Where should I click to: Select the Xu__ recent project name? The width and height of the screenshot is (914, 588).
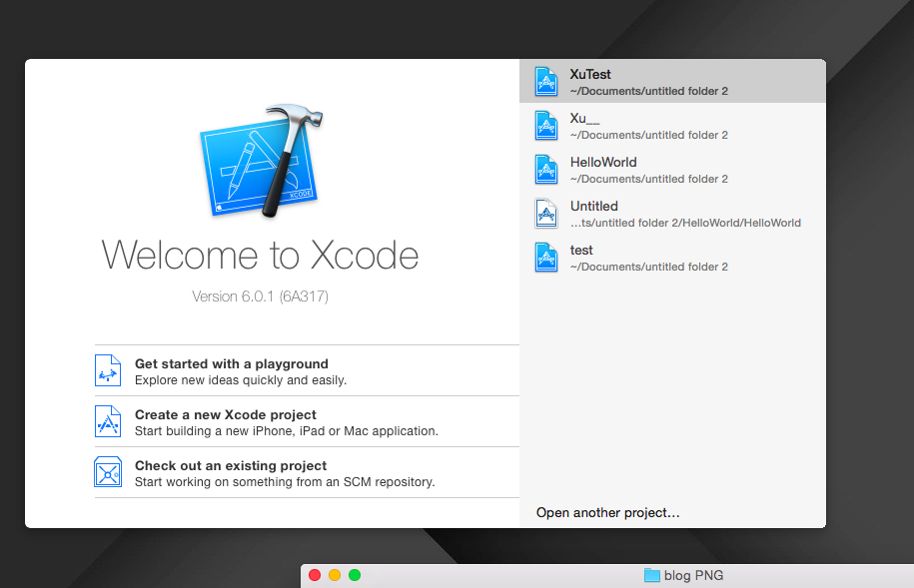click(584, 119)
